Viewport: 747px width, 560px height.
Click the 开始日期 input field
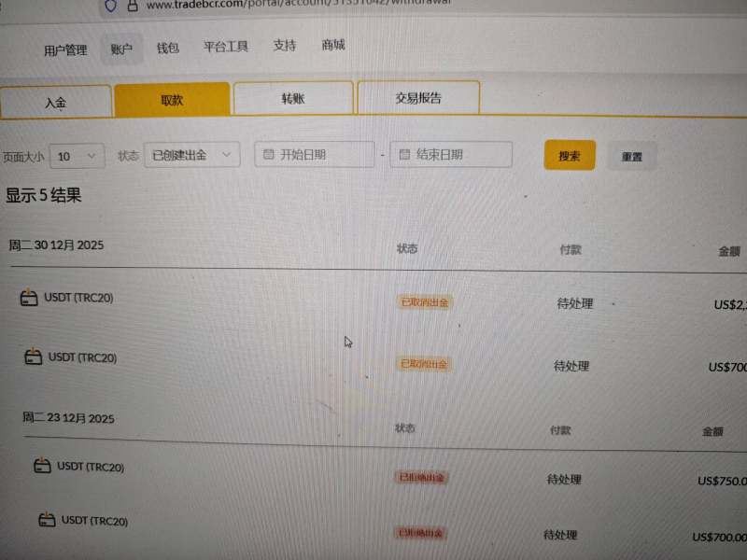point(315,154)
